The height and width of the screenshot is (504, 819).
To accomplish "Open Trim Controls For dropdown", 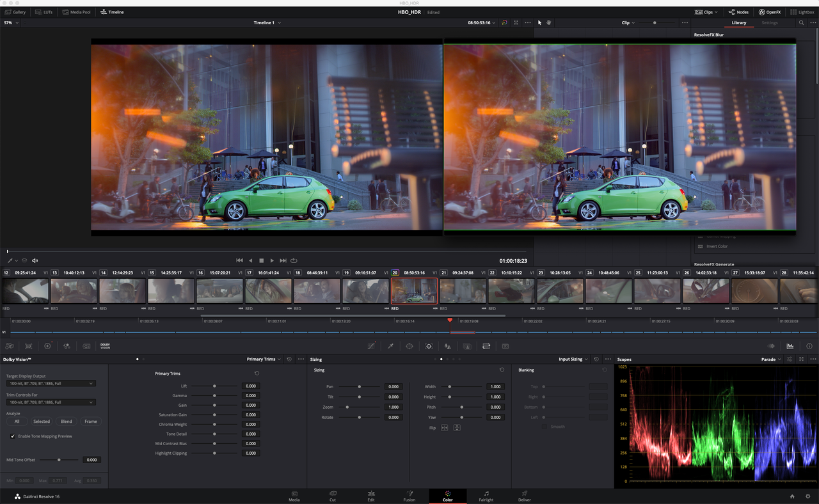I will pyautogui.click(x=51, y=402).
